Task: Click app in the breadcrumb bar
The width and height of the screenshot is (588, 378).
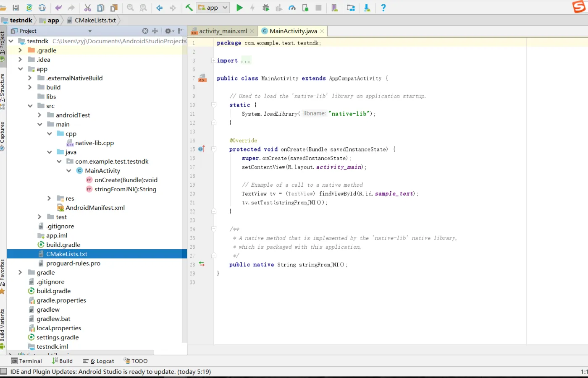Action: 53,20
